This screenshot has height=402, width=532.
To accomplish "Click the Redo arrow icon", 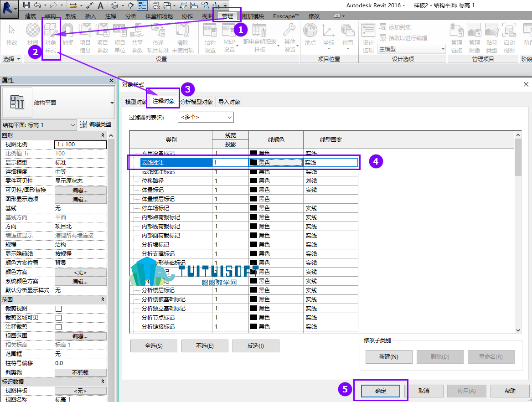I will [53, 5].
